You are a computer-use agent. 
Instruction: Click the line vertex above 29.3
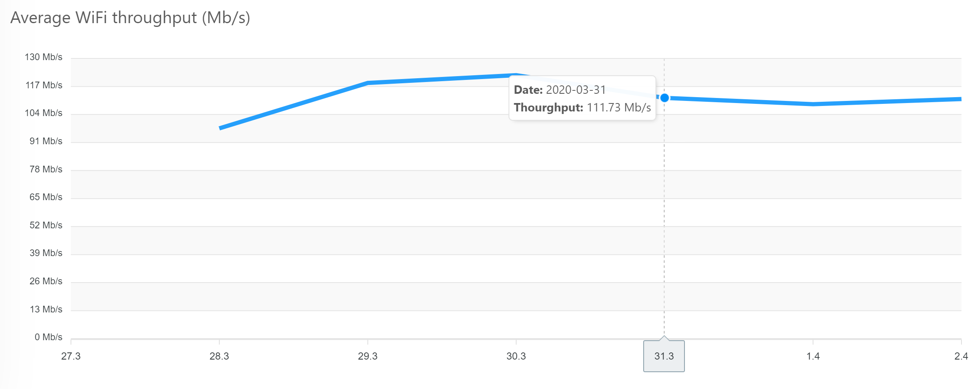(367, 83)
